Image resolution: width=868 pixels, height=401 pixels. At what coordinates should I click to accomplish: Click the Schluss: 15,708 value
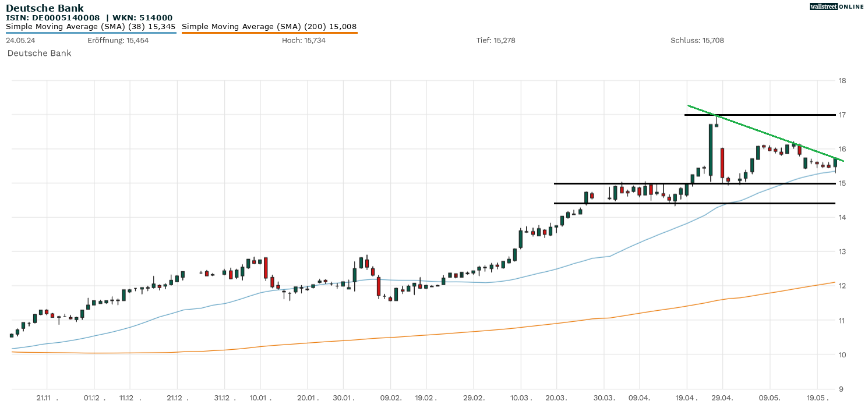point(697,41)
